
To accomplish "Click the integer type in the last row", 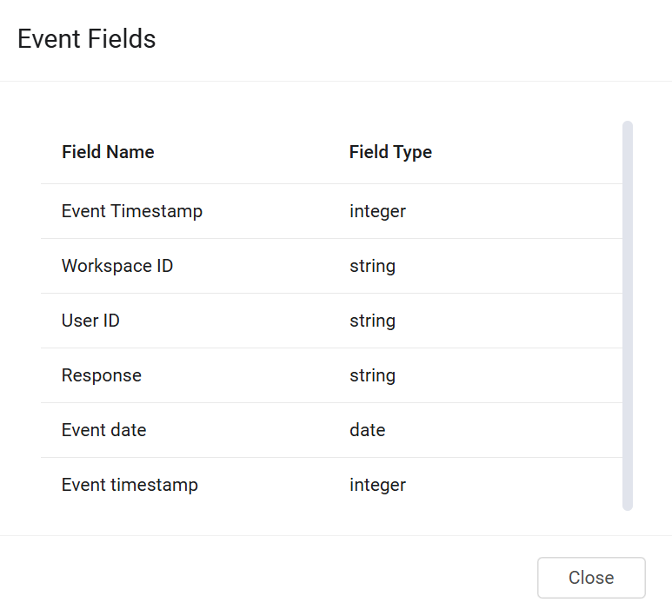I will 377,485.
